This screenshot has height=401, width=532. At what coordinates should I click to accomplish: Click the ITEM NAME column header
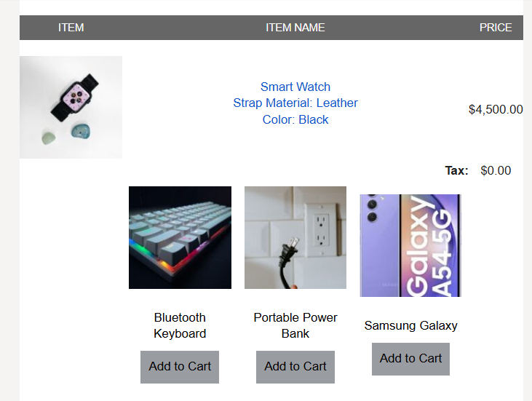[x=295, y=28]
